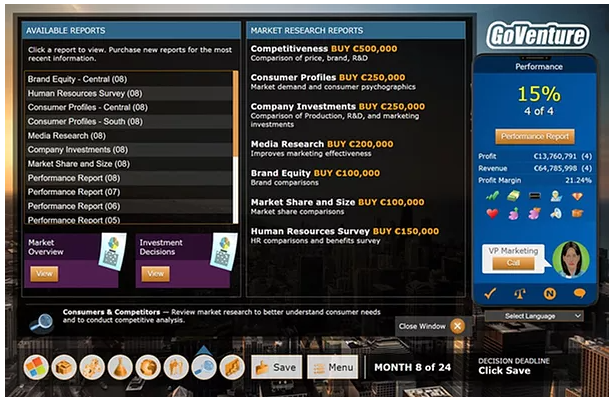Screen dimensions: 613x401
Task: Open Market Share and Size (08) report
Action: tap(129, 164)
